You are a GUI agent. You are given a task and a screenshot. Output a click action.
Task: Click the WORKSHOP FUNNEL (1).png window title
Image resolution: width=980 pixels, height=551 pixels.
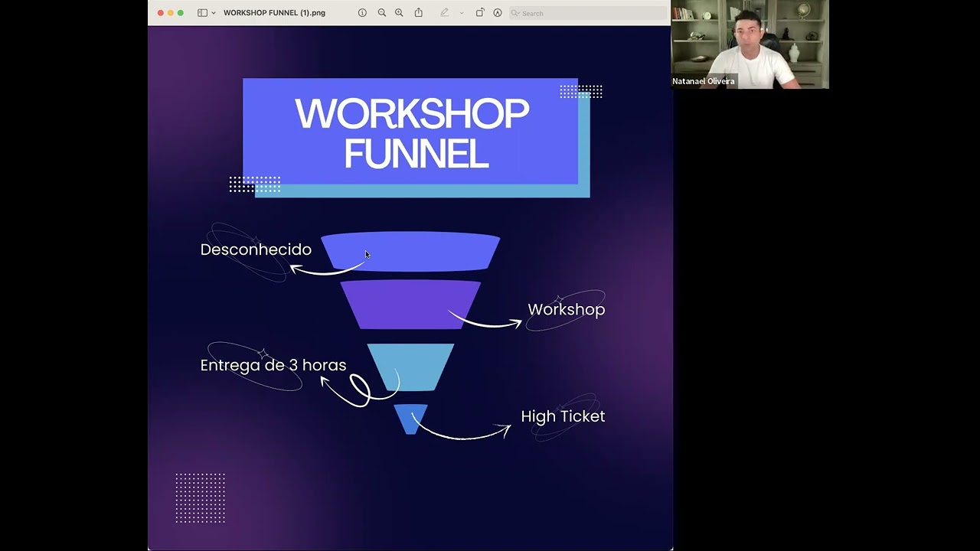(274, 13)
